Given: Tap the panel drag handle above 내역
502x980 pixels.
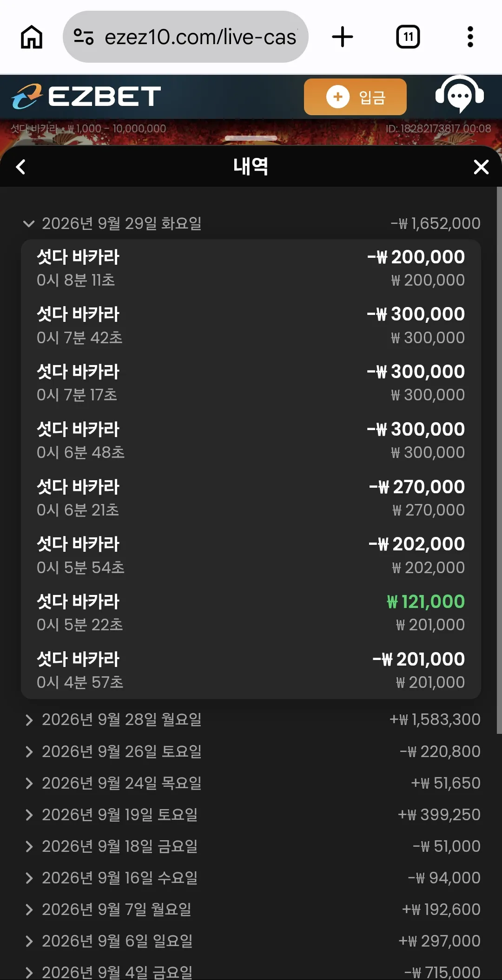Looking at the screenshot, I should point(251,138).
